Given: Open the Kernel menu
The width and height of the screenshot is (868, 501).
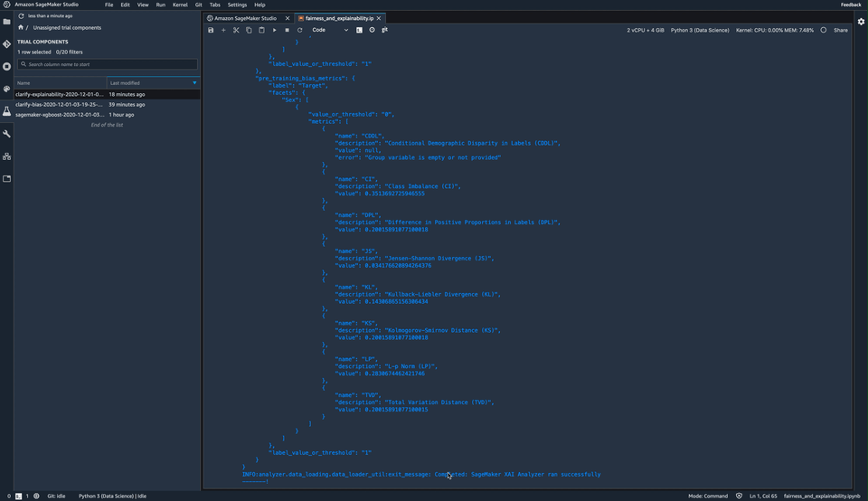Looking at the screenshot, I should pyautogui.click(x=180, y=5).
